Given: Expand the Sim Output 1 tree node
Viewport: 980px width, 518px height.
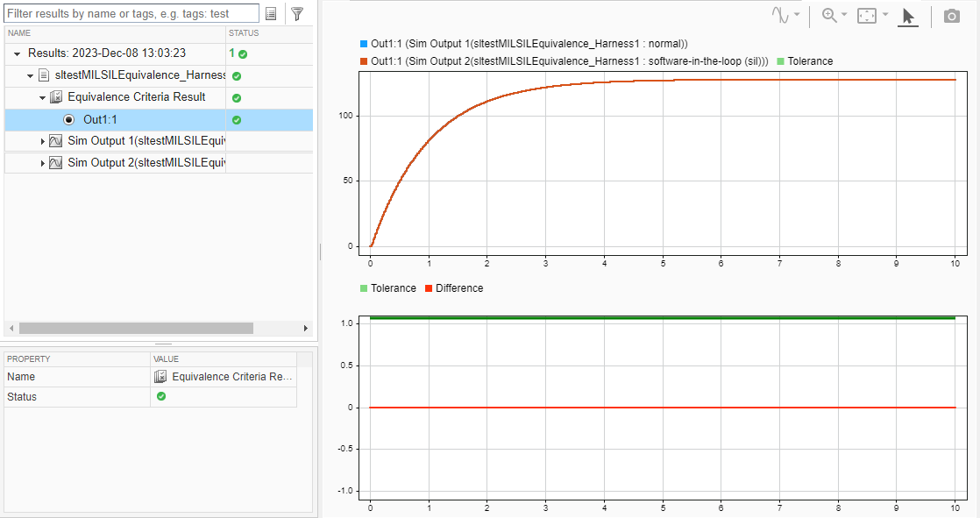Looking at the screenshot, I should 41,140.
